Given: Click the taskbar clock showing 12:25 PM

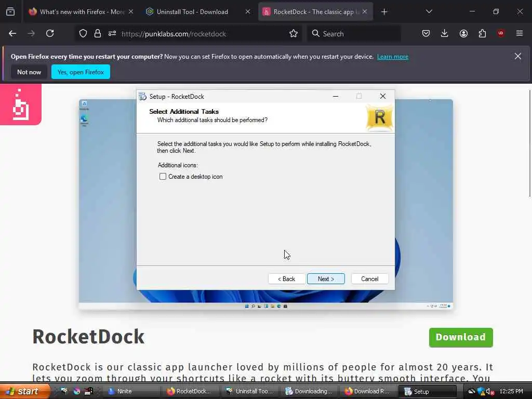Looking at the screenshot, I should click(x=511, y=391).
